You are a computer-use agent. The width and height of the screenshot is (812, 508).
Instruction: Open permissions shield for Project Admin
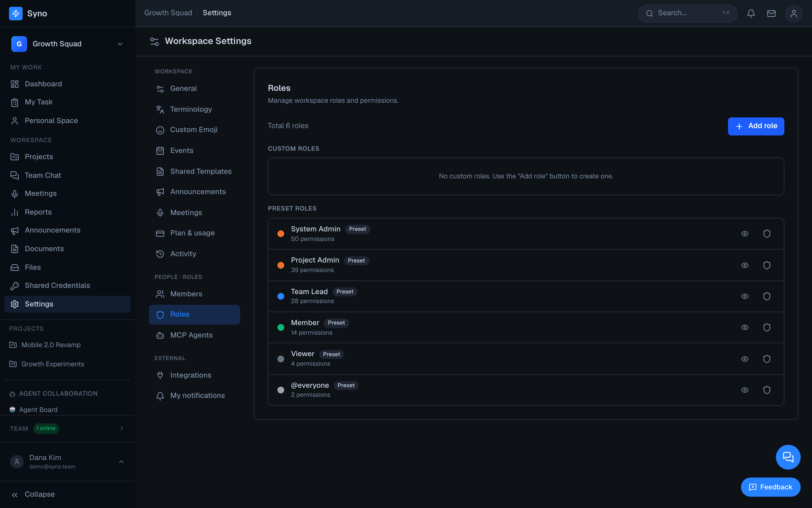pyautogui.click(x=767, y=265)
